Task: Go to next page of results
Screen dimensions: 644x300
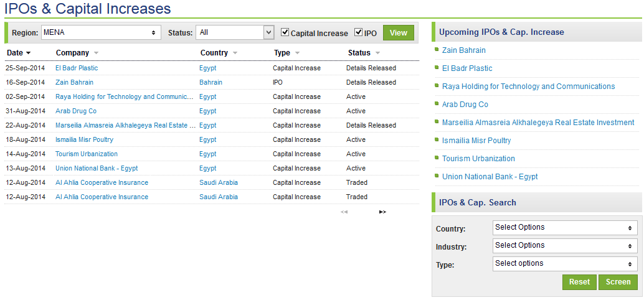Action: [x=382, y=212]
